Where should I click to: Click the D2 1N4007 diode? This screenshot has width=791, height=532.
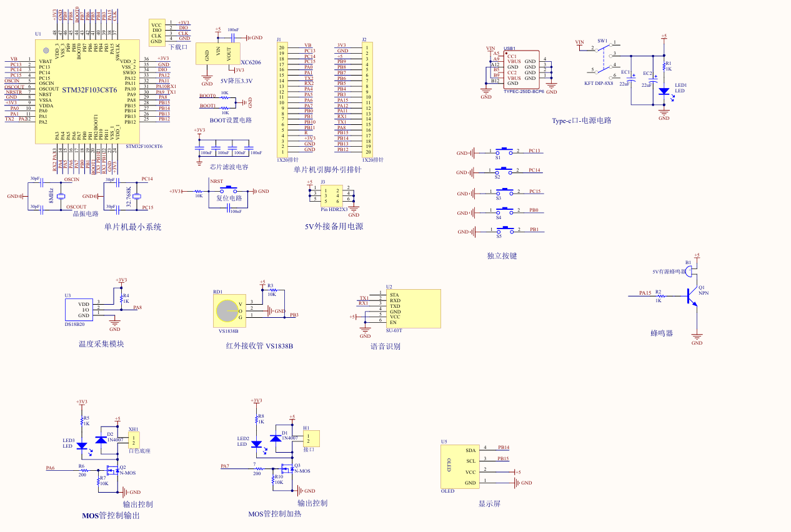click(x=101, y=440)
